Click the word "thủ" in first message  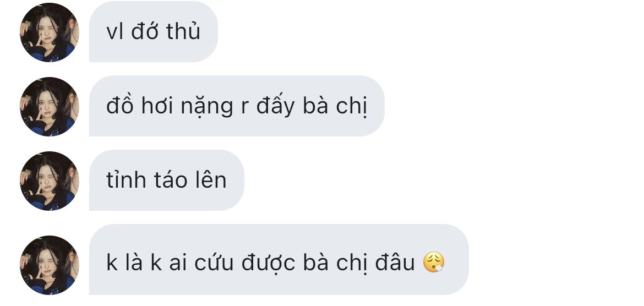(183, 31)
